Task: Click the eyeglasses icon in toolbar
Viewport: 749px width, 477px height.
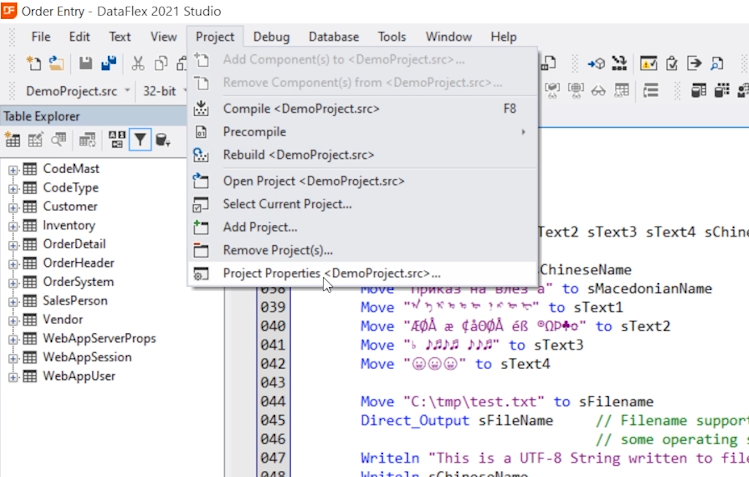Action: click(x=599, y=90)
